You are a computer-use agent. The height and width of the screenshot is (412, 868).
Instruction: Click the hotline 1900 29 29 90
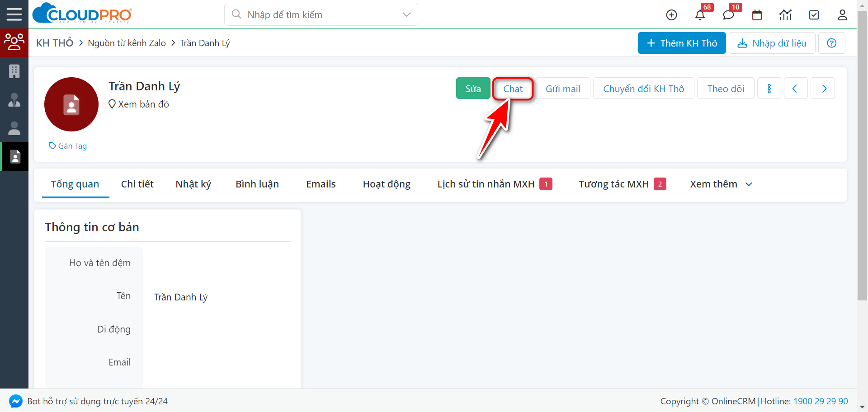821,401
